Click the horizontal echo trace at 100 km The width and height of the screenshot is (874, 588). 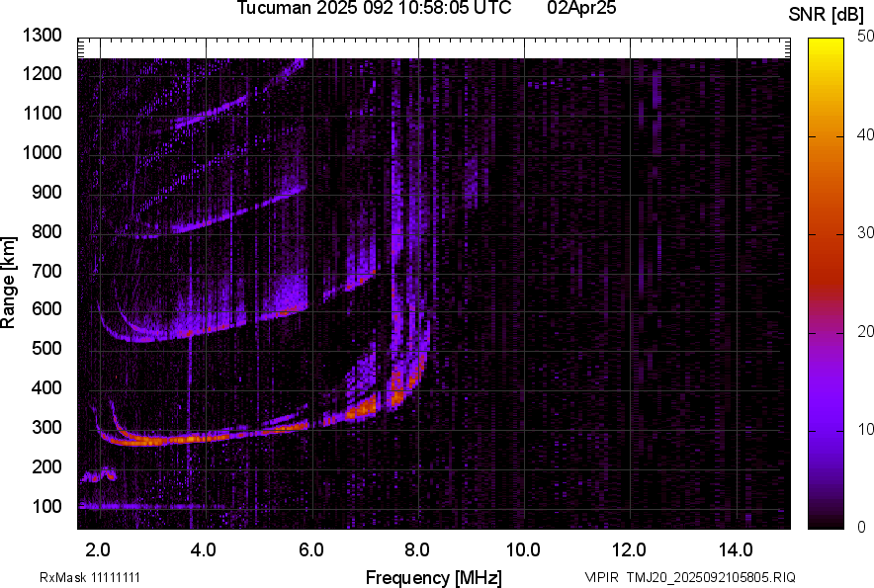click(x=148, y=506)
